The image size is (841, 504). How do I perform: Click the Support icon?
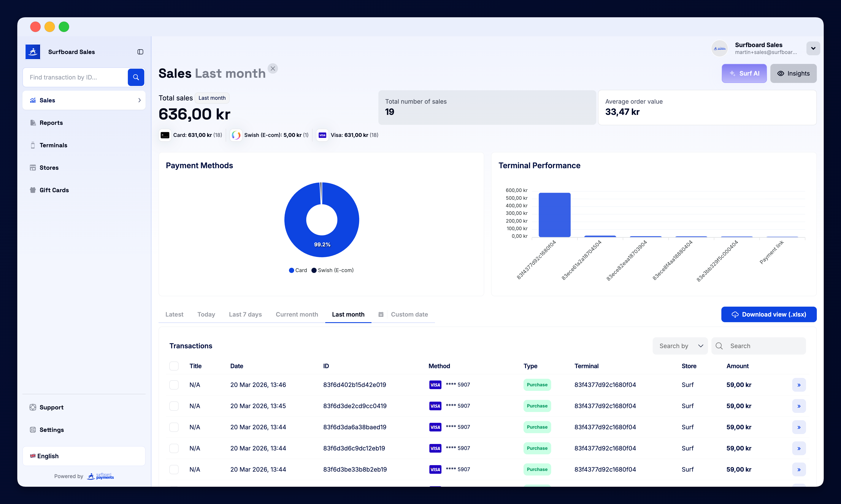[33, 407]
